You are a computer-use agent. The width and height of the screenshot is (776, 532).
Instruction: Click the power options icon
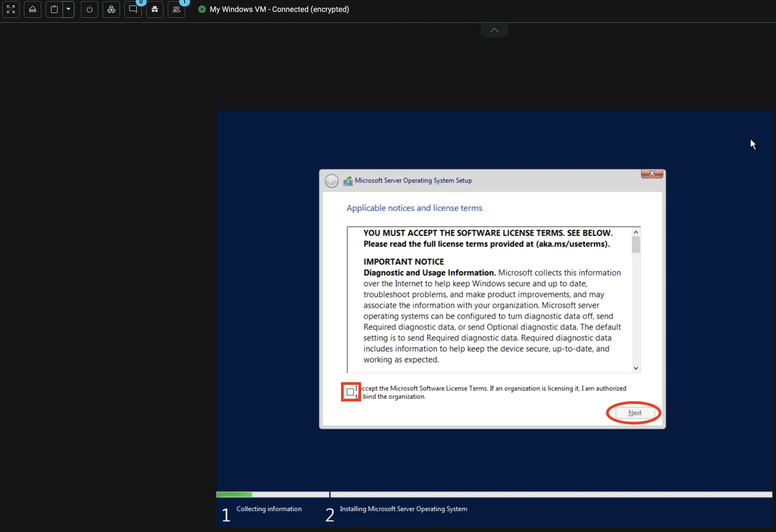click(89, 9)
